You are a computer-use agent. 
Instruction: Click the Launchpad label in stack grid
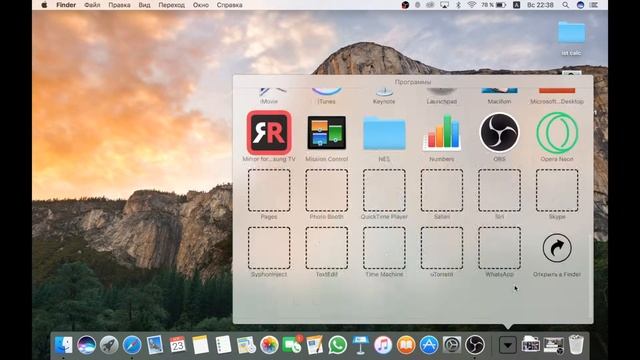[x=442, y=101]
